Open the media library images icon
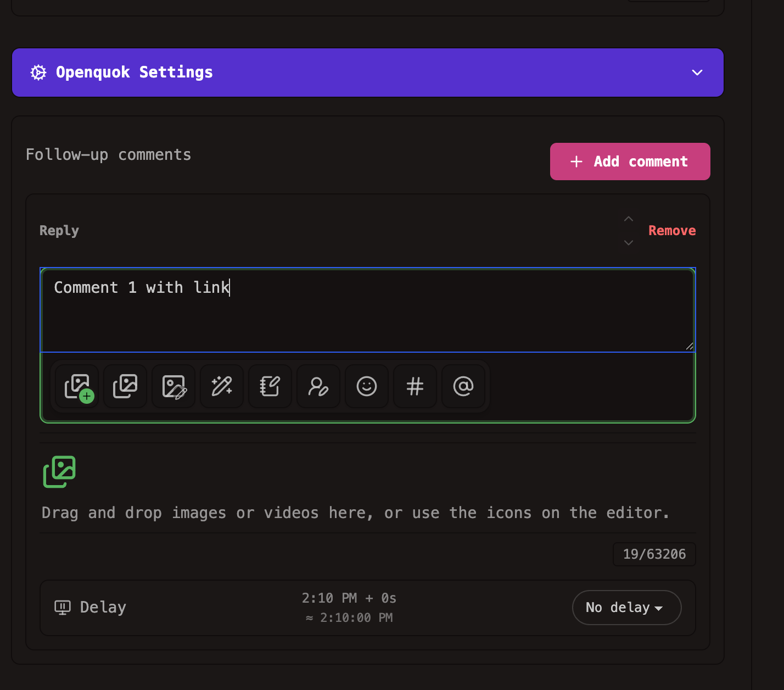The height and width of the screenshot is (690, 784). (125, 387)
